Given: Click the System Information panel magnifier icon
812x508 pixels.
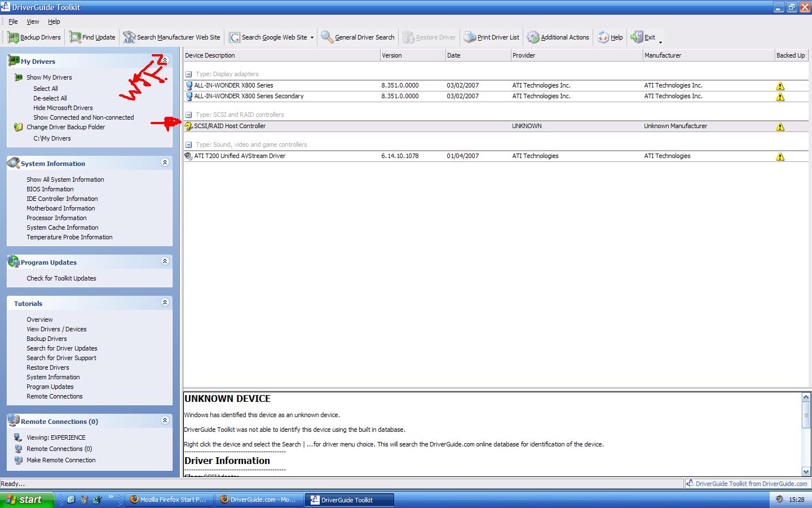Looking at the screenshot, I should click(x=13, y=163).
